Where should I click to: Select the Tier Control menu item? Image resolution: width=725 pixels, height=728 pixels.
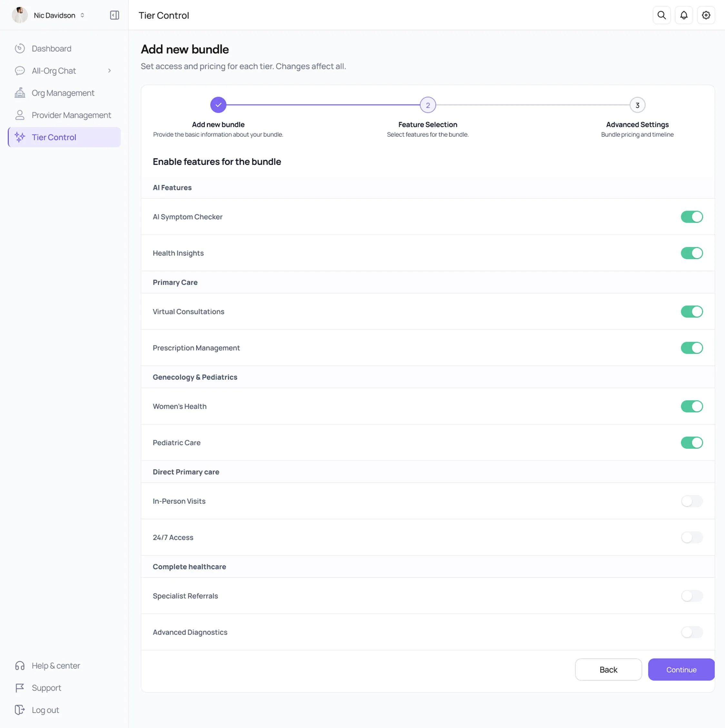click(54, 137)
